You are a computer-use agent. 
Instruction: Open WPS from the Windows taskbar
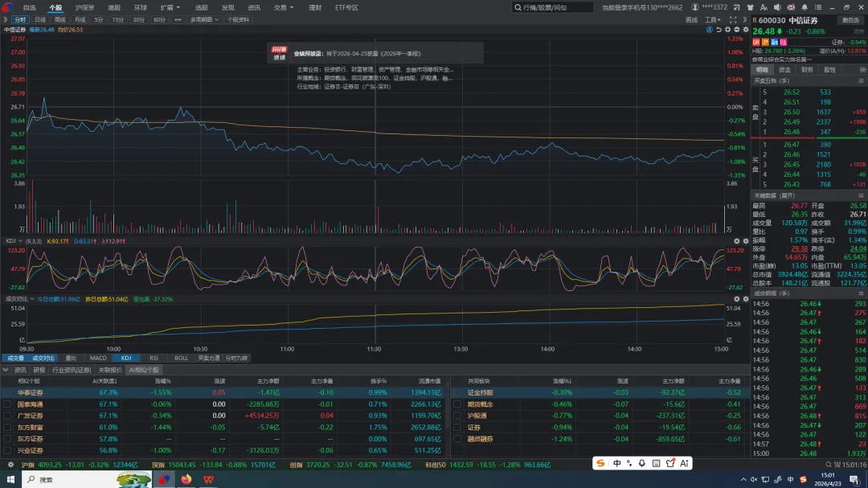(x=208, y=479)
